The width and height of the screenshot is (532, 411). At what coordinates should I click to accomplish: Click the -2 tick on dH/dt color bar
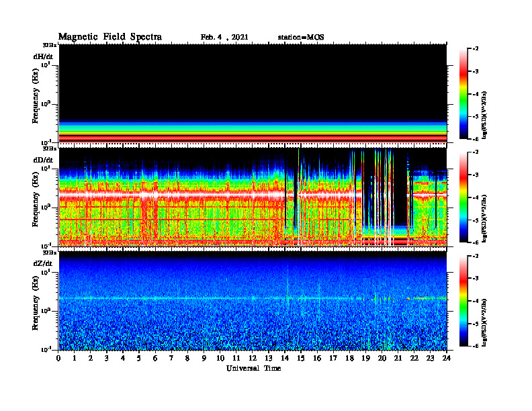[x=476, y=49]
